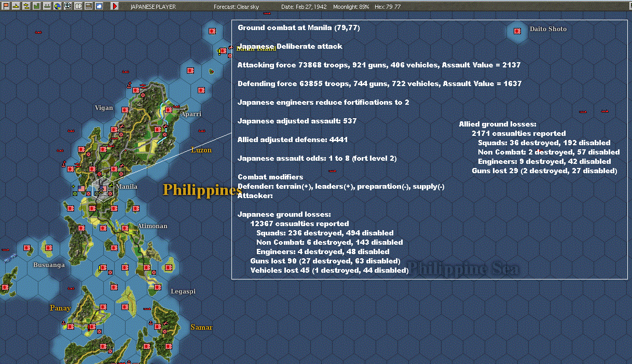Click the Forecast: Clear sky readout
Viewport: 632px width, 364px height.
pos(236,7)
